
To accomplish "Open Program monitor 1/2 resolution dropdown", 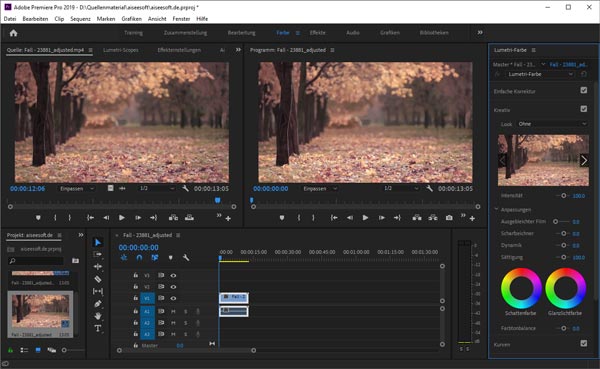I will pyautogui.click(x=401, y=188).
